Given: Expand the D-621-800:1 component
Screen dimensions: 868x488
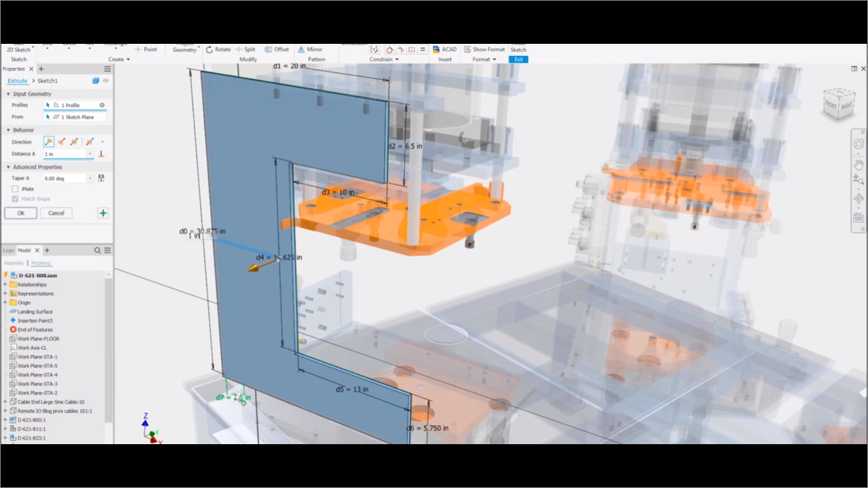Looking at the screenshot, I should click(x=5, y=420).
